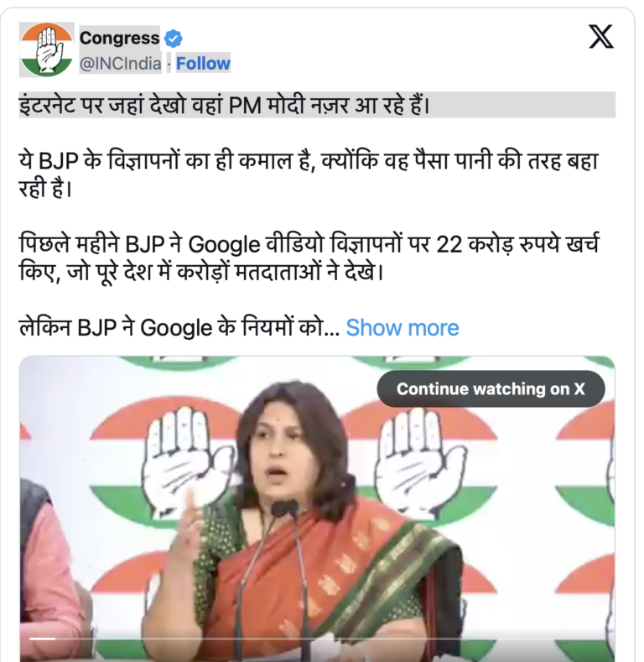Open the X logo in the corner

[601, 37]
